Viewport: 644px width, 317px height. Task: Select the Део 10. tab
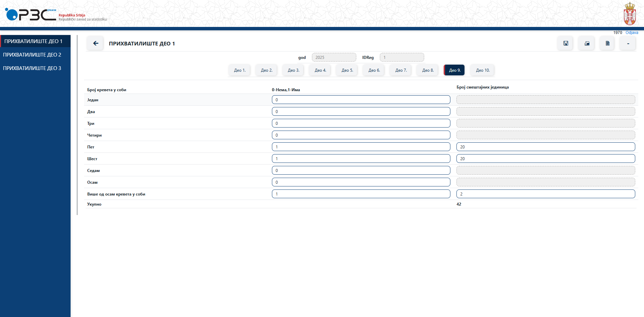click(x=482, y=70)
